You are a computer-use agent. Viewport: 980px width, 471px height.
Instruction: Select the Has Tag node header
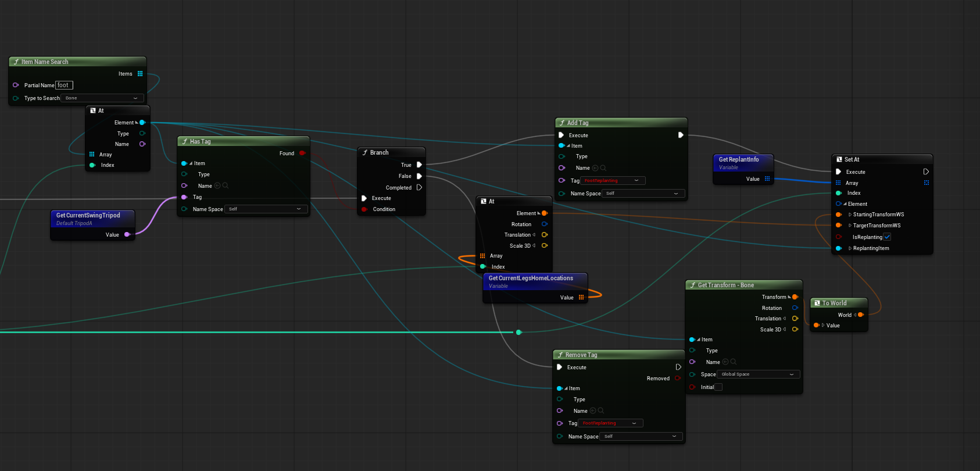244,141
